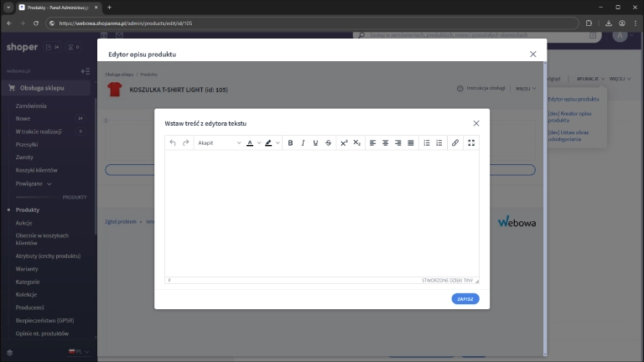Insert a numbered list
Screen dimensions: 644x362
439,143
